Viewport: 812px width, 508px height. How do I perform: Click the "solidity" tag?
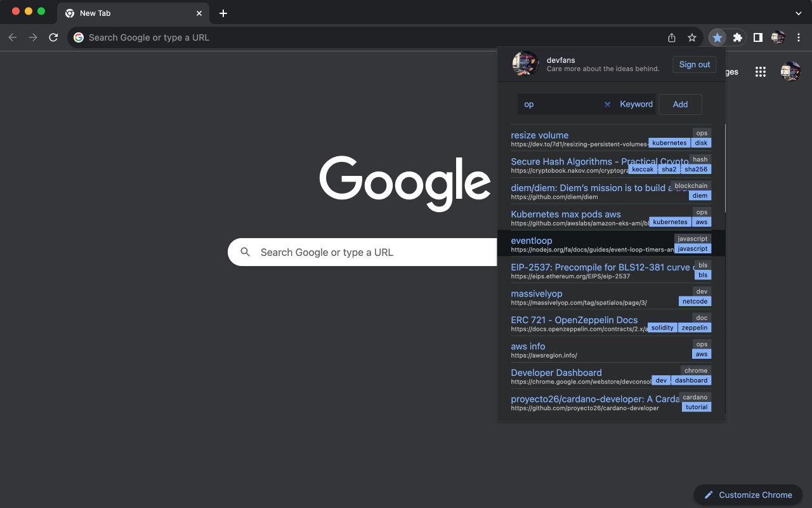(x=662, y=328)
